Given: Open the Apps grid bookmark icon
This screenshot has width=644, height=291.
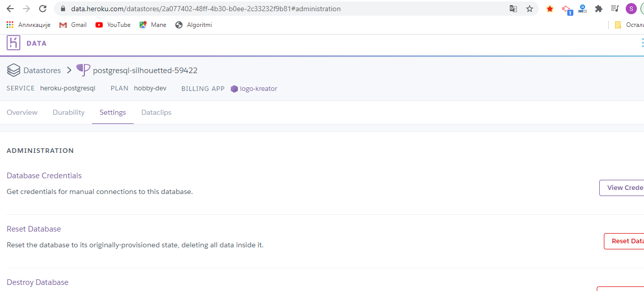Looking at the screenshot, I should [10, 25].
